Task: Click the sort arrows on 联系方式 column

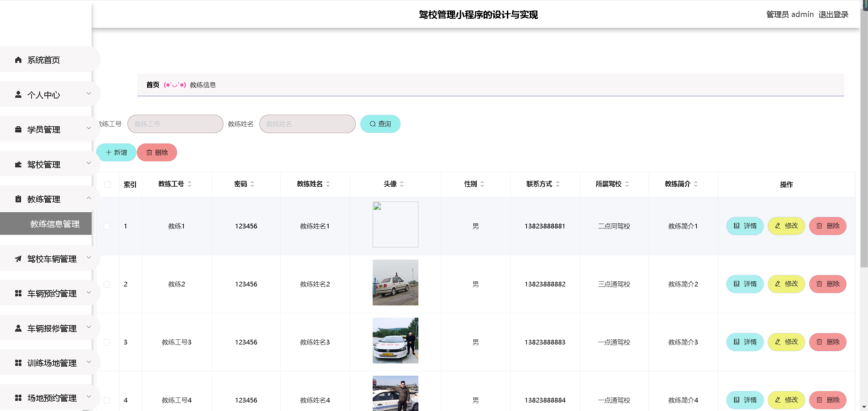Action: 558,184
